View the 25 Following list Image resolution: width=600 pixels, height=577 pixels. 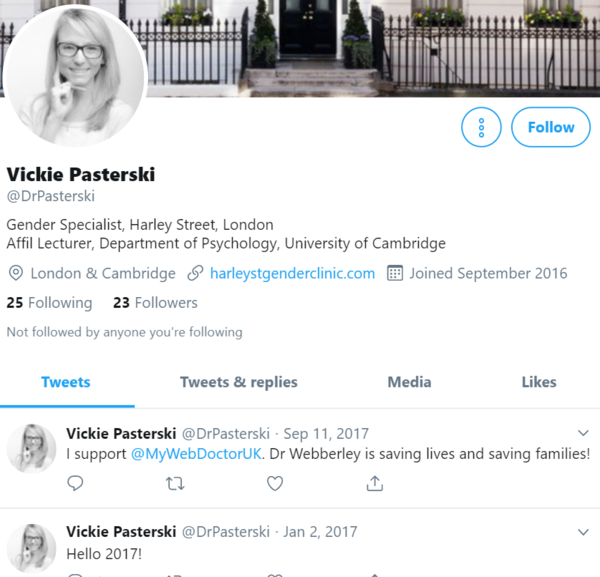point(49,302)
